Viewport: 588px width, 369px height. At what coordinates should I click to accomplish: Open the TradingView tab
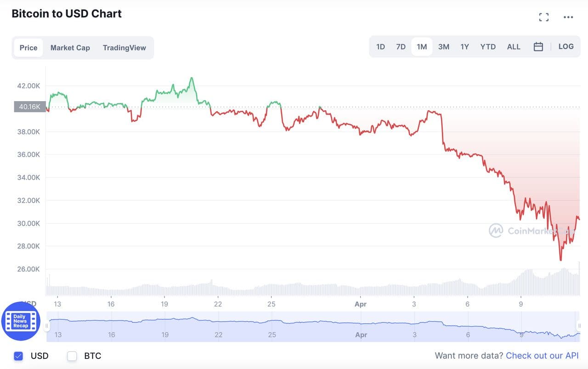tap(124, 48)
